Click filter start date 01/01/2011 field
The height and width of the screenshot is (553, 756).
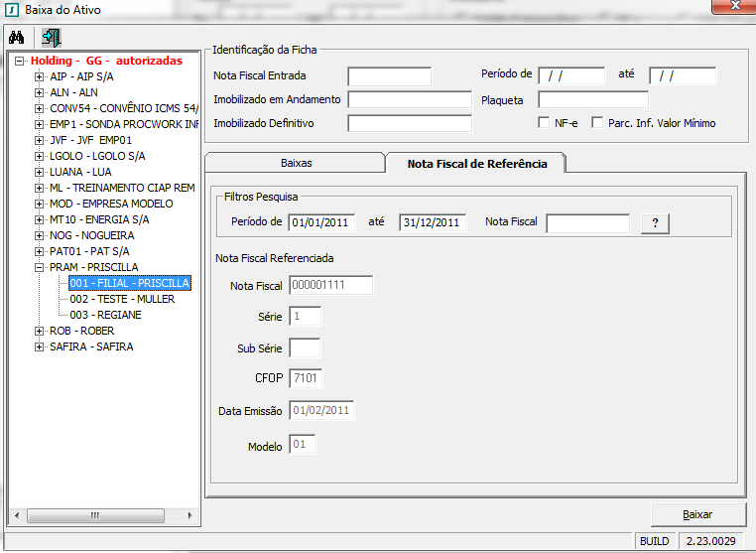[x=321, y=222]
